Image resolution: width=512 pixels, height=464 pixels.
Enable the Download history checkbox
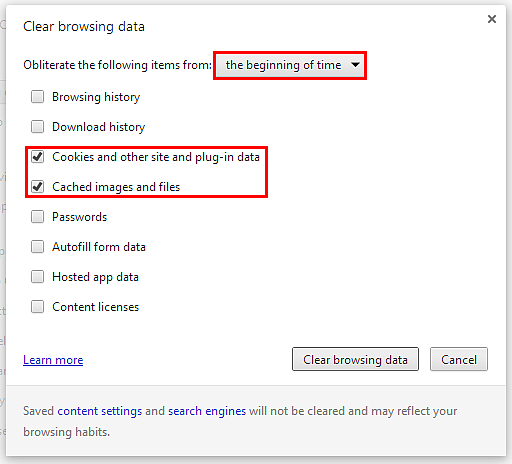(x=37, y=127)
